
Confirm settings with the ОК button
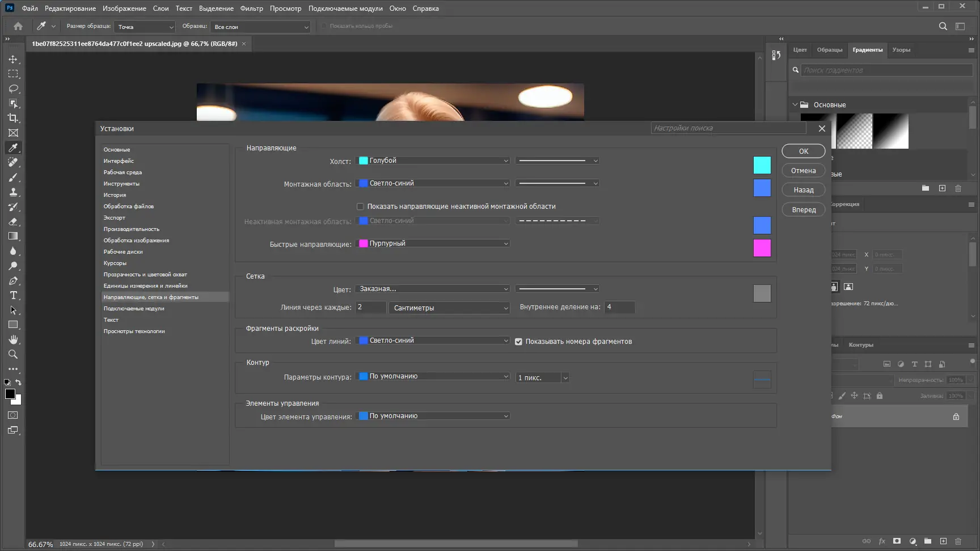point(803,151)
